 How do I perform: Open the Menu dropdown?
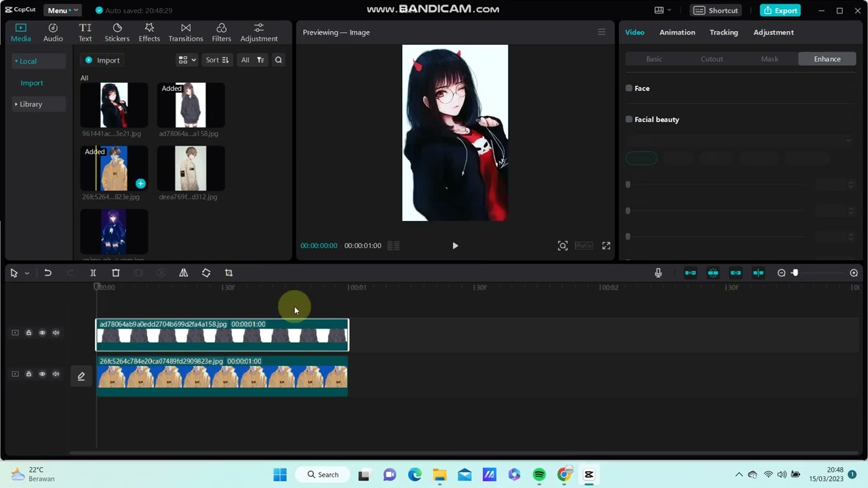point(62,10)
